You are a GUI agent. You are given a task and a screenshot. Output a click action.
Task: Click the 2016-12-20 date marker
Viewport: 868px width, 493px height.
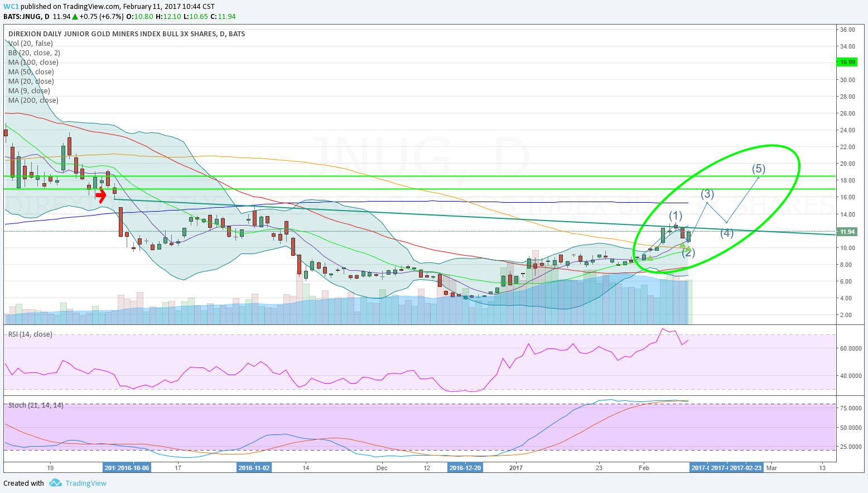[x=465, y=467]
